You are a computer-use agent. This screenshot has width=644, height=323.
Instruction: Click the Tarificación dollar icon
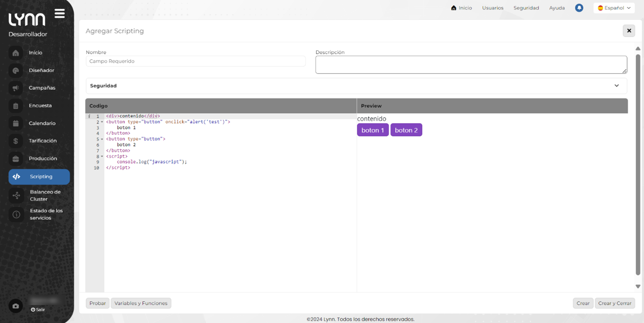[x=16, y=141]
